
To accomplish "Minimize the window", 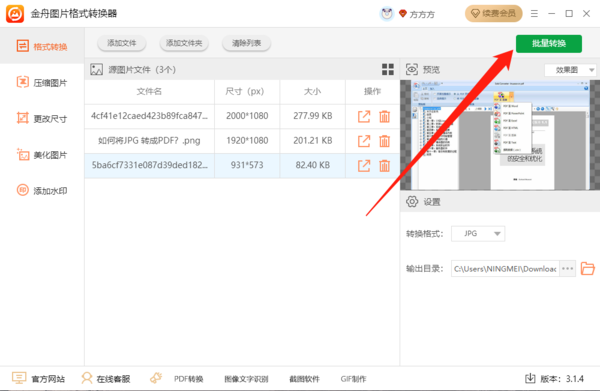I will tap(551, 14).
